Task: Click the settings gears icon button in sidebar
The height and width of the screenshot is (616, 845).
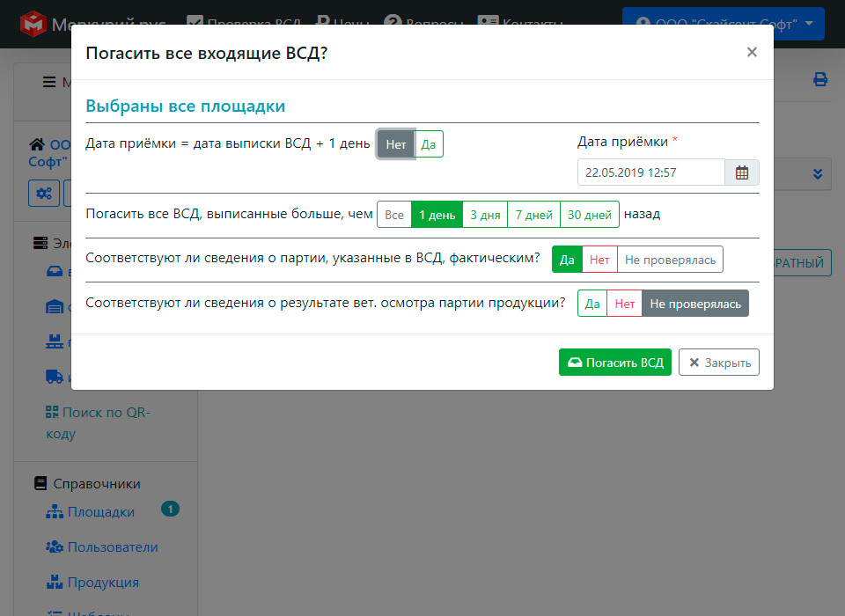Action: point(44,193)
